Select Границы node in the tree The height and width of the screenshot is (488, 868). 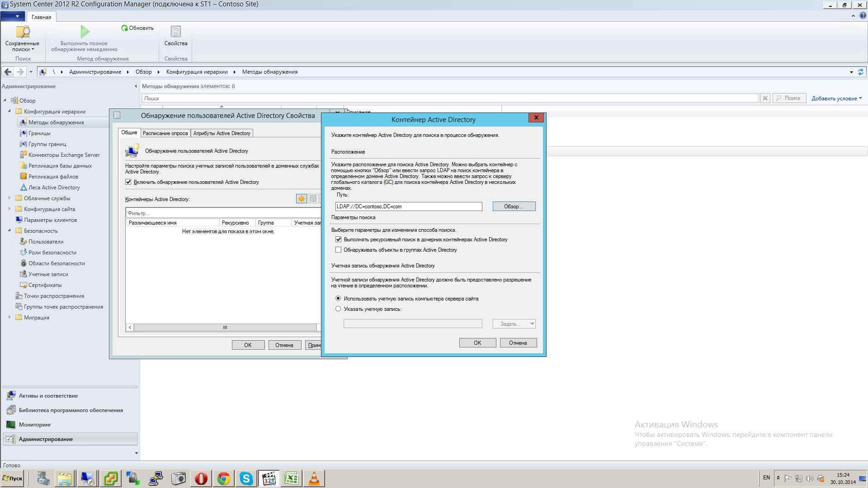39,133
